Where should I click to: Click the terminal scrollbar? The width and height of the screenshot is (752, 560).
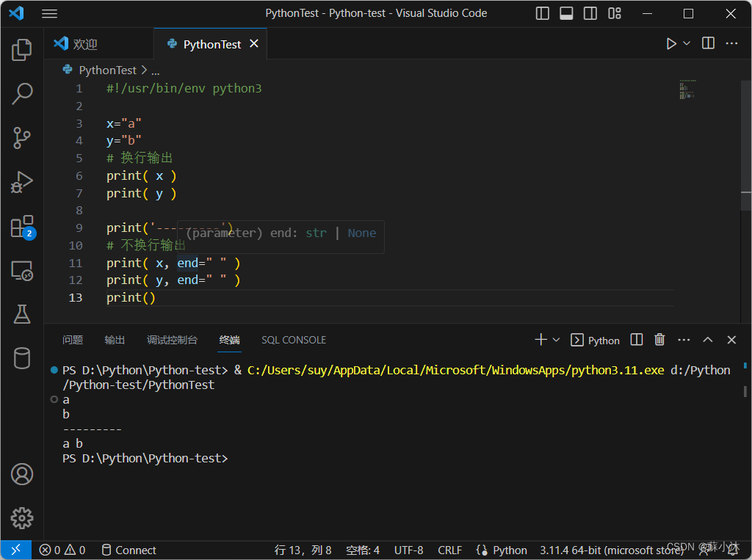click(745, 391)
